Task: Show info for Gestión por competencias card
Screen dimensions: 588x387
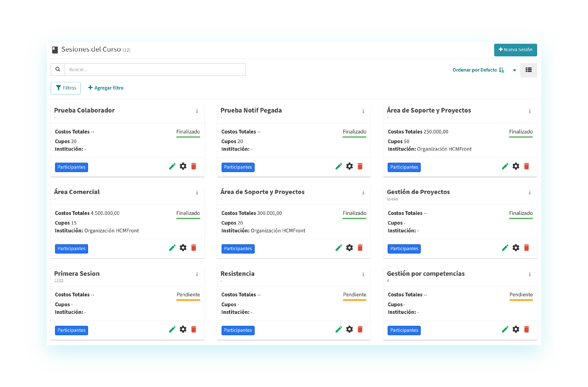Action: click(530, 274)
